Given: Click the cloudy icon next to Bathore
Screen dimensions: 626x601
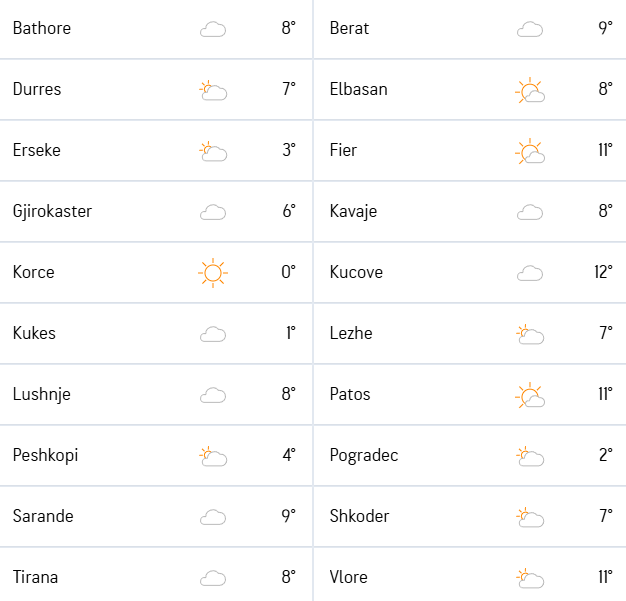Looking at the screenshot, I should pos(213,29).
